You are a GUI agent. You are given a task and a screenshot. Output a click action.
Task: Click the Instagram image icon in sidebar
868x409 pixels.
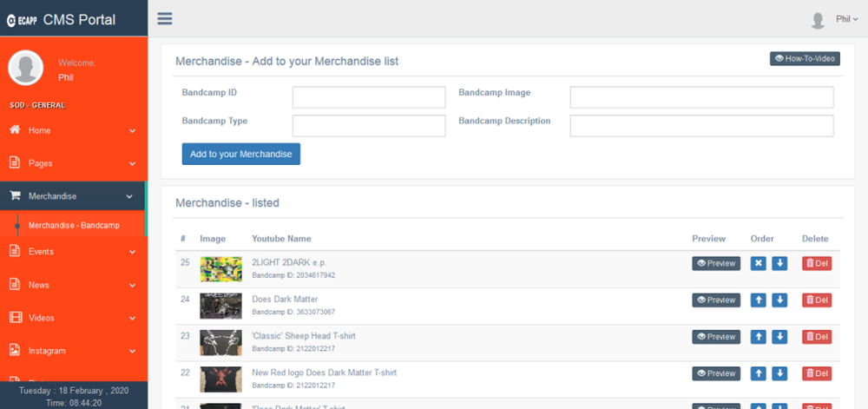16,350
